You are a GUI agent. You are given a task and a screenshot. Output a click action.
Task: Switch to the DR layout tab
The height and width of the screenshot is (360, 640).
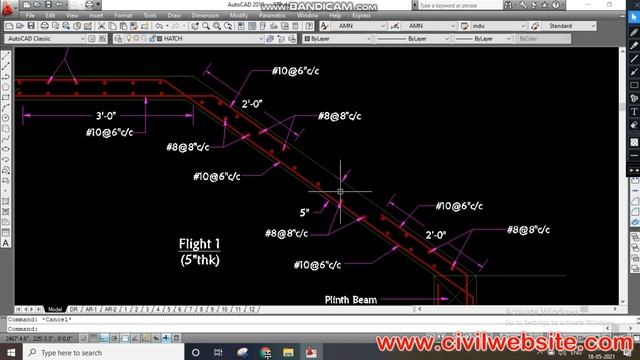pyautogui.click(x=74, y=309)
